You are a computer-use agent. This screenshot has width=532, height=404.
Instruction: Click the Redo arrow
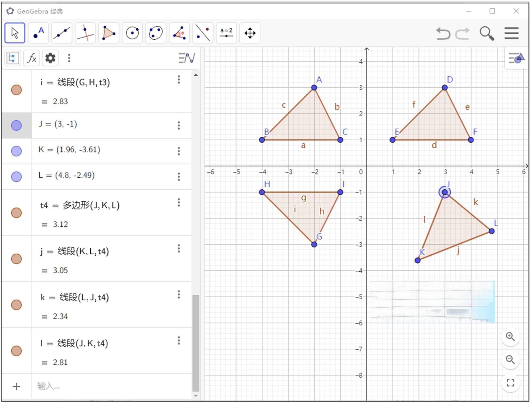pos(463,34)
